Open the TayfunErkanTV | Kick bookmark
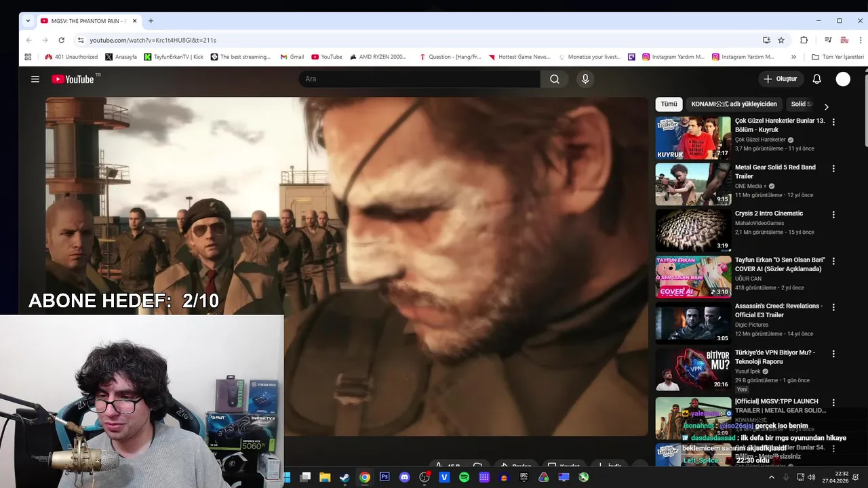 174,57
